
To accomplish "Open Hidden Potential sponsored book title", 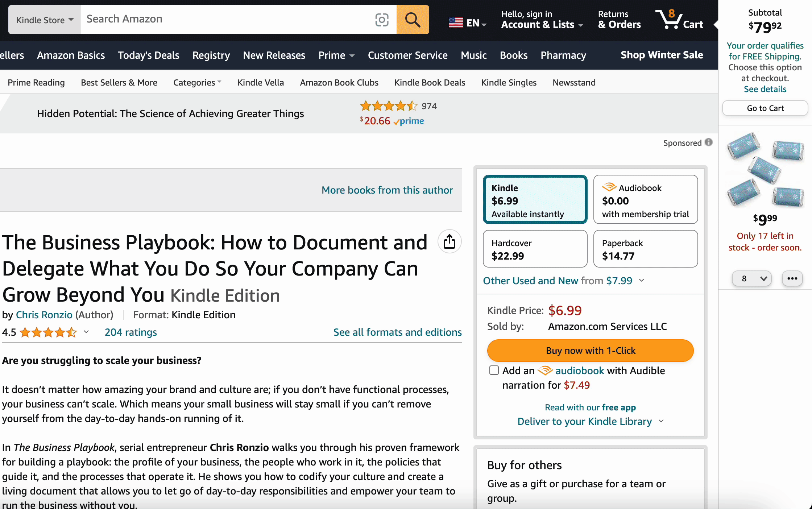I will [x=170, y=114].
